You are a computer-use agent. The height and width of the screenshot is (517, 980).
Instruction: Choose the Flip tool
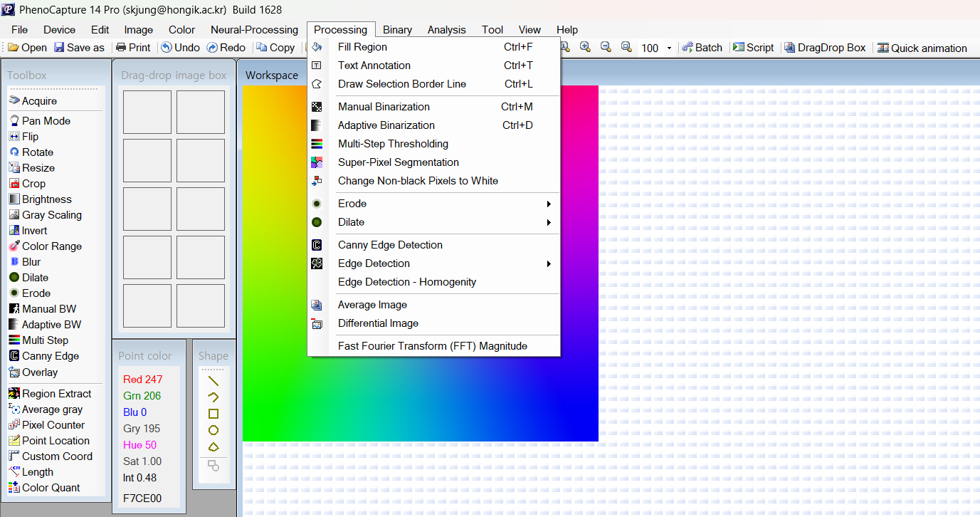click(x=24, y=137)
